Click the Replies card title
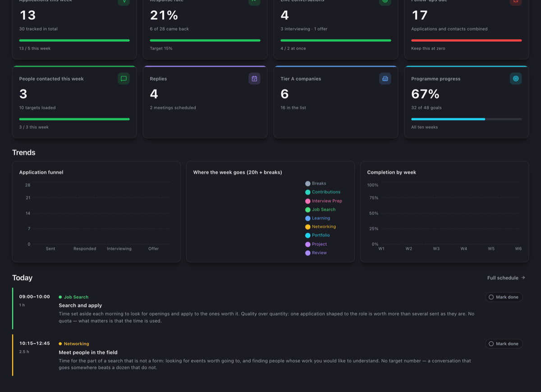 tap(158, 79)
